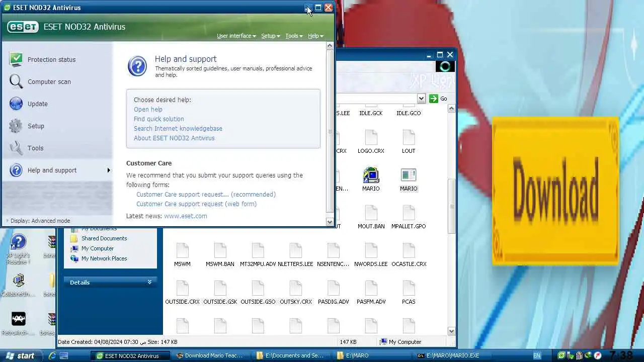Click ESET window scrollbar down arrow

330,222
